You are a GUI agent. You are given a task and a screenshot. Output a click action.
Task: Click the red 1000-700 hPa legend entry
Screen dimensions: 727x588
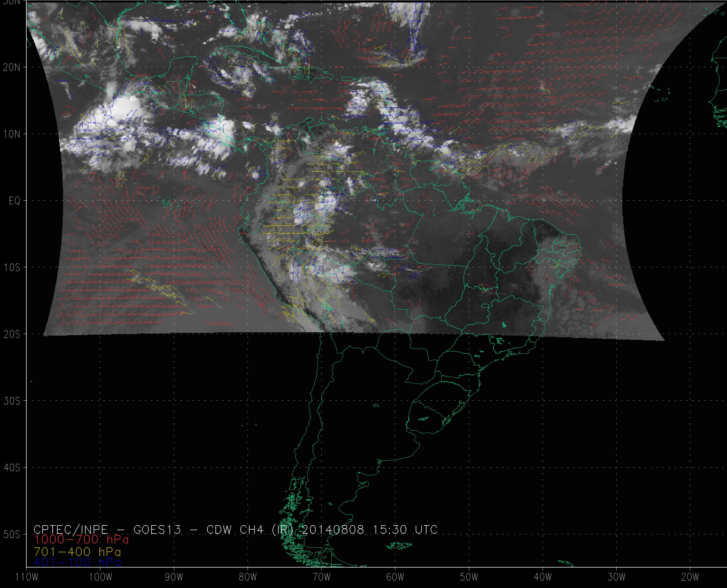(x=81, y=539)
